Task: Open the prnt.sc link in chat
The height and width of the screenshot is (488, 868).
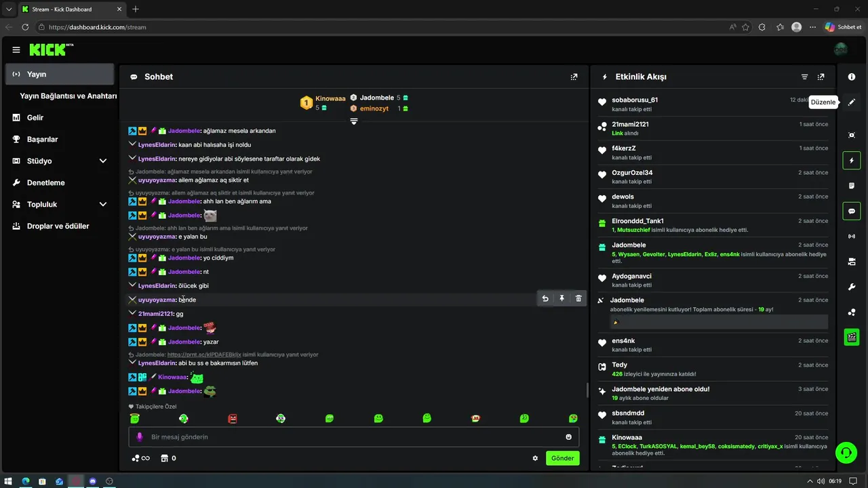Action: pos(204,354)
